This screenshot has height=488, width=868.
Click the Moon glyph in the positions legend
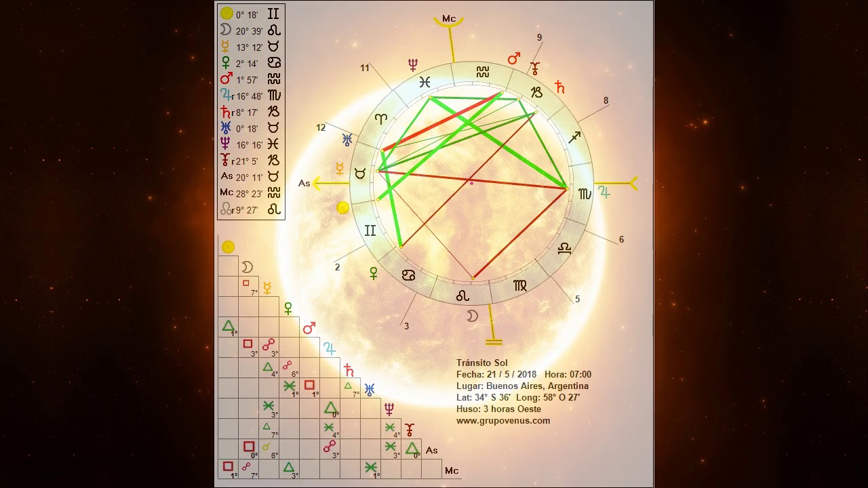226,30
